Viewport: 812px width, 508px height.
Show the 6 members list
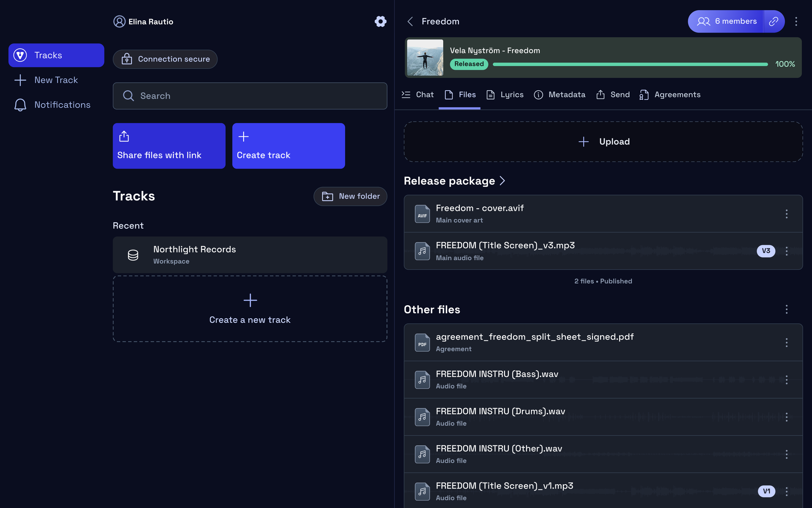[726, 22]
